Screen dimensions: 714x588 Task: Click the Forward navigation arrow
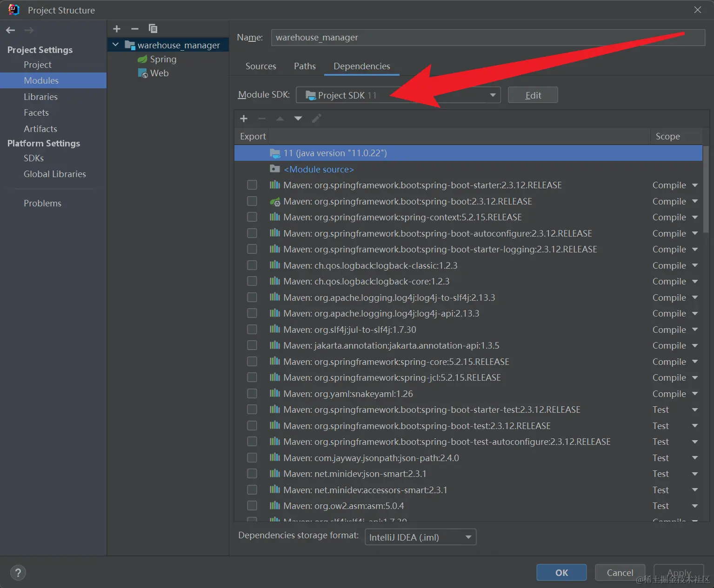[29, 30]
